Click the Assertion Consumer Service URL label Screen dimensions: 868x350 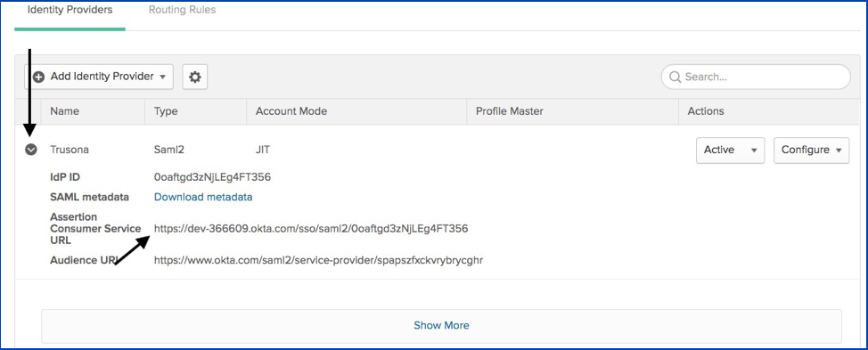[95, 228]
